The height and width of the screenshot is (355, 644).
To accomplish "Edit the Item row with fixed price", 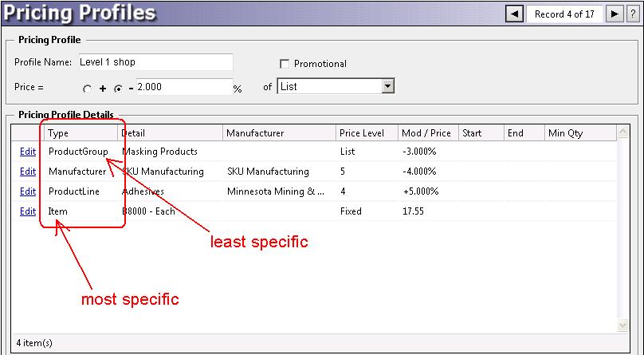I will [x=28, y=211].
